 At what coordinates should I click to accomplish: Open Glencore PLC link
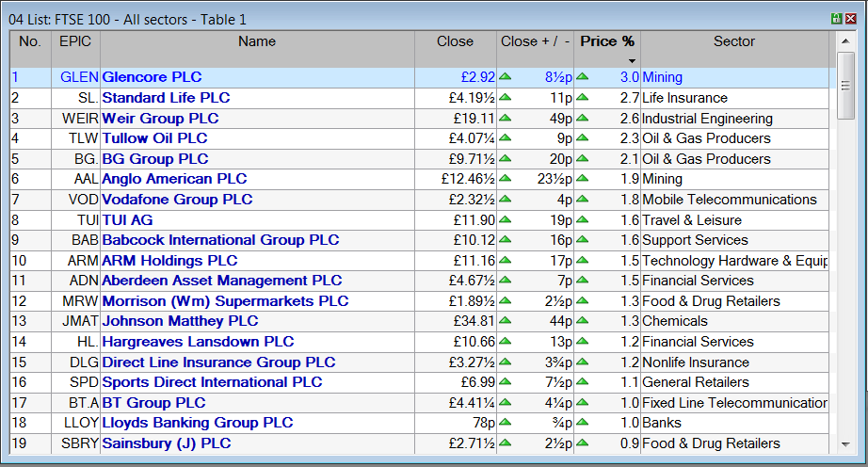[x=152, y=77]
